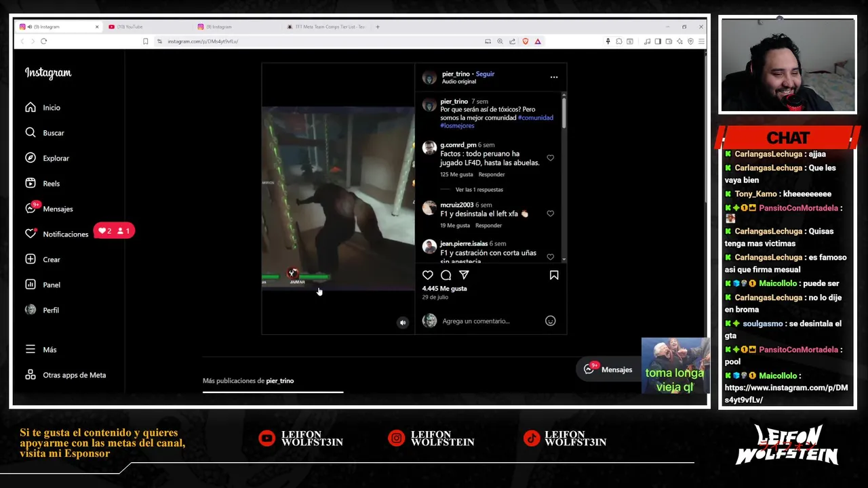Viewport: 868px width, 488px height.
Task: Toggle video sound with speaker icon
Action: click(x=403, y=323)
